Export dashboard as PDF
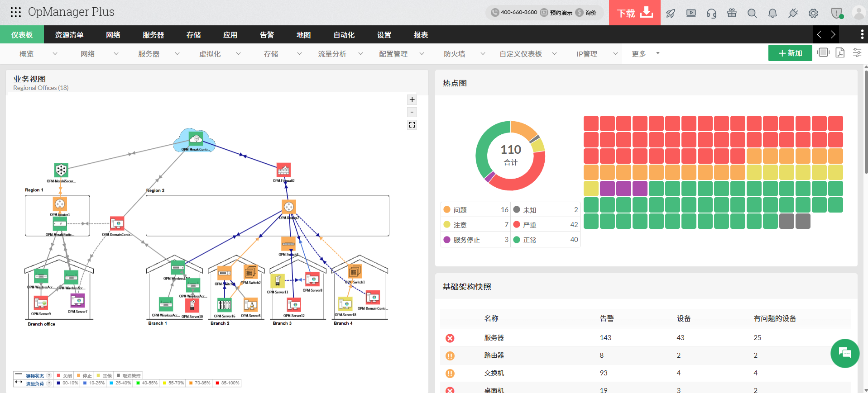 click(x=840, y=53)
